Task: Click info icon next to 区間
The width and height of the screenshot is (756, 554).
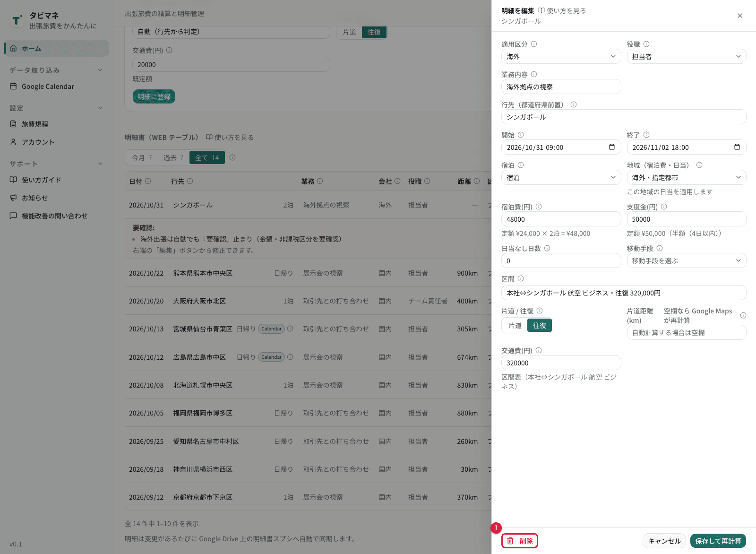Action: [x=521, y=278]
